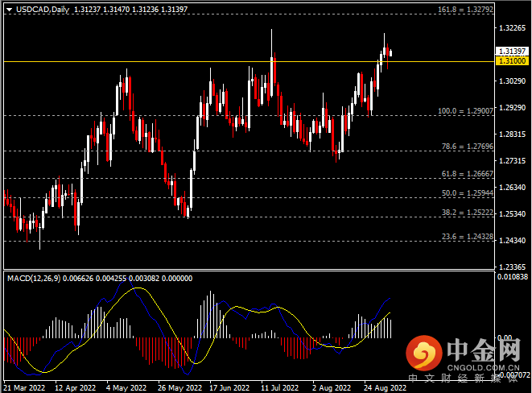Select the 1.27315 price scale label

point(513,161)
